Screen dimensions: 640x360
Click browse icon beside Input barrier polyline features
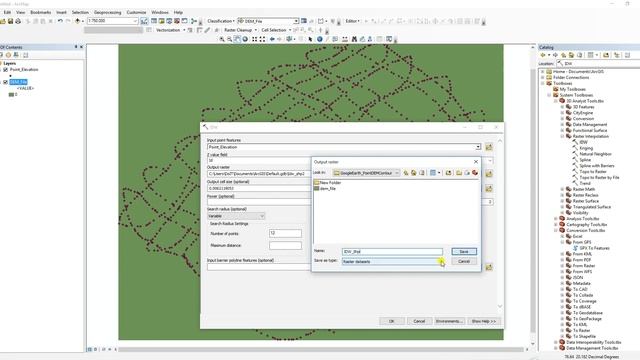point(489,267)
